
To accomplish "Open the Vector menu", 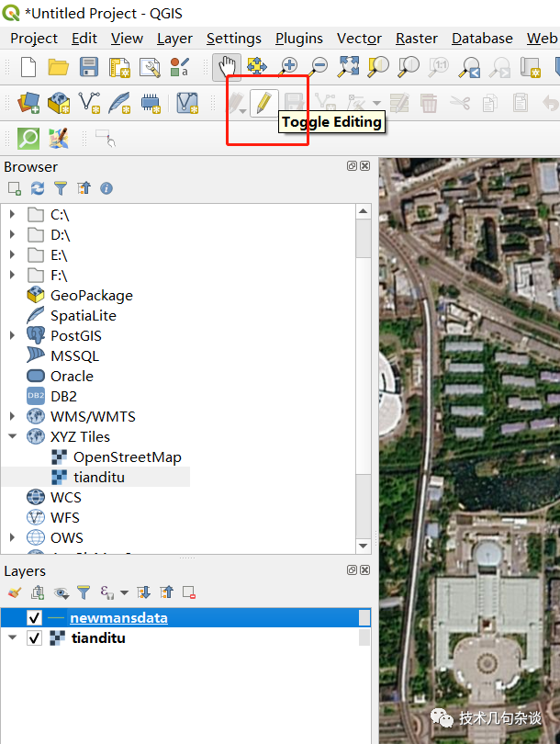I will point(359,39).
